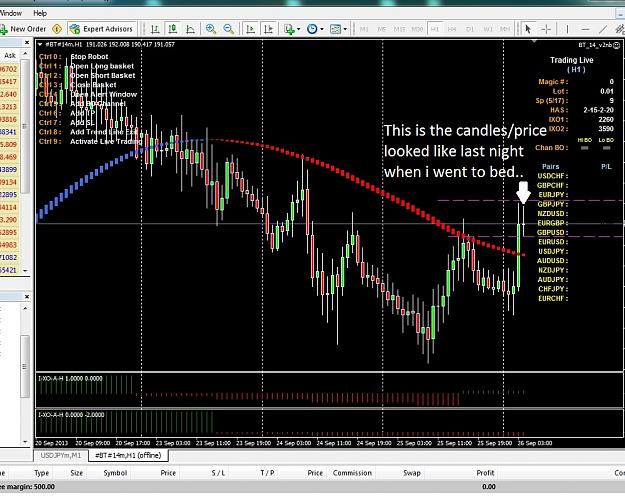Switch to the candlestick chart view
Image resolution: width=625 pixels, height=503 pixels.
coord(173,29)
